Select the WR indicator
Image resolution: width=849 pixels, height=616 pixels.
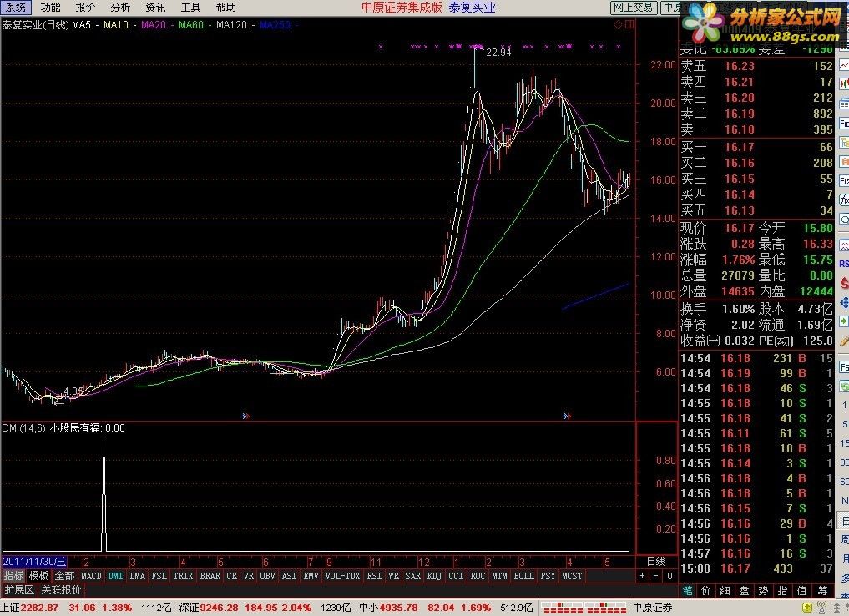394,576
